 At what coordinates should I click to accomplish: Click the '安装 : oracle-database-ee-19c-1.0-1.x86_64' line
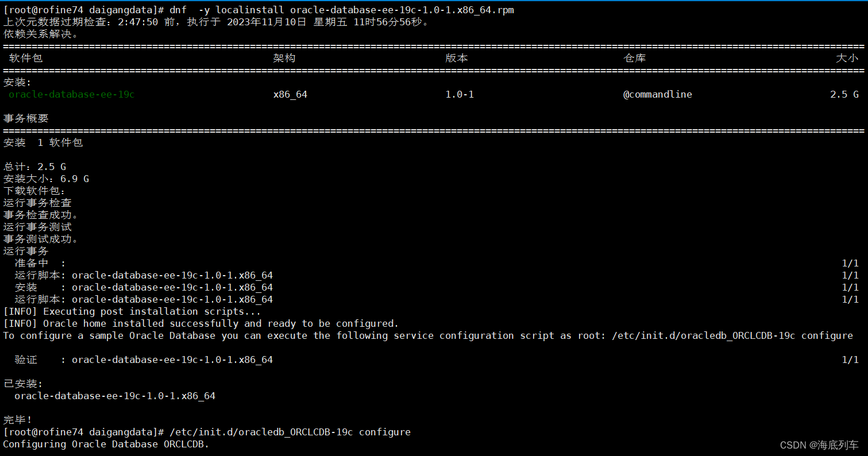click(x=437, y=287)
